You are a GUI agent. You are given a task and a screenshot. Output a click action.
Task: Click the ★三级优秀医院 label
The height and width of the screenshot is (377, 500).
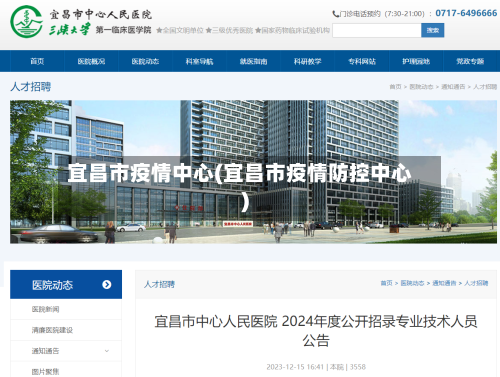coord(229,30)
